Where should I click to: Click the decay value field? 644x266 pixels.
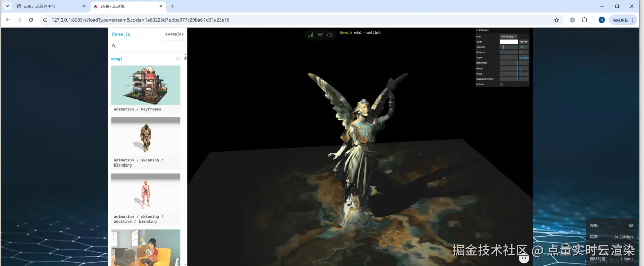click(x=524, y=68)
